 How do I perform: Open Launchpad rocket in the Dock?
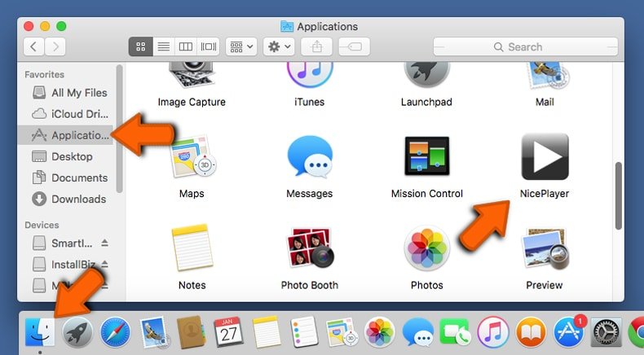coord(77,332)
